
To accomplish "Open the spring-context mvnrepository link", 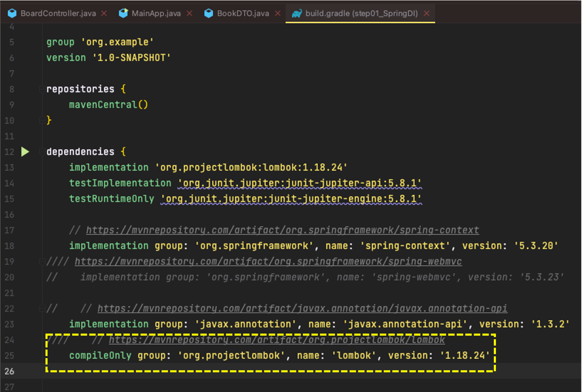I will click(282, 230).
